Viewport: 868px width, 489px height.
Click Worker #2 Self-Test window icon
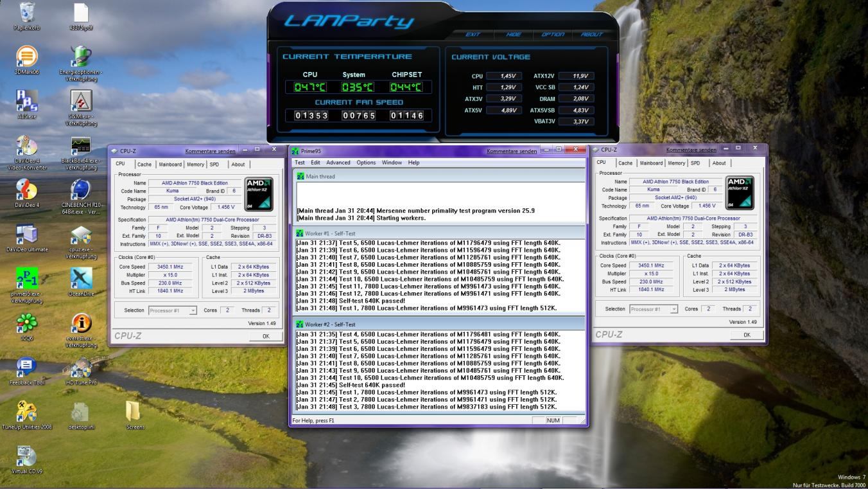[x=300, y=325]
